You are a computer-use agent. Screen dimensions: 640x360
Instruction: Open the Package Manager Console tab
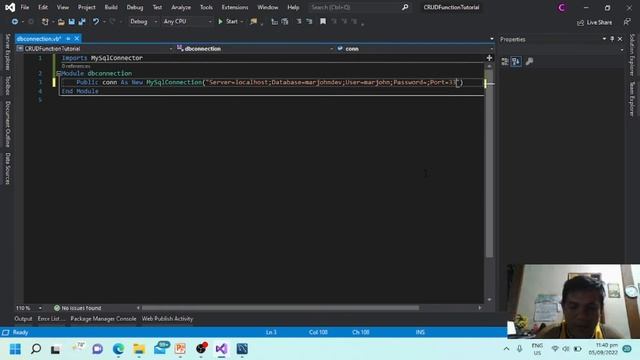click(103, 319)
